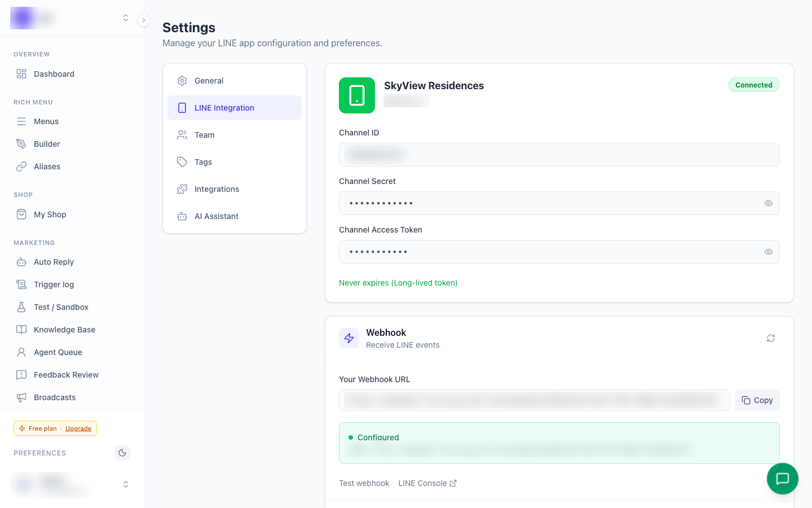Click the Channel Access Token field
Screen dimensions: 812x508
(x=559, y=252)
